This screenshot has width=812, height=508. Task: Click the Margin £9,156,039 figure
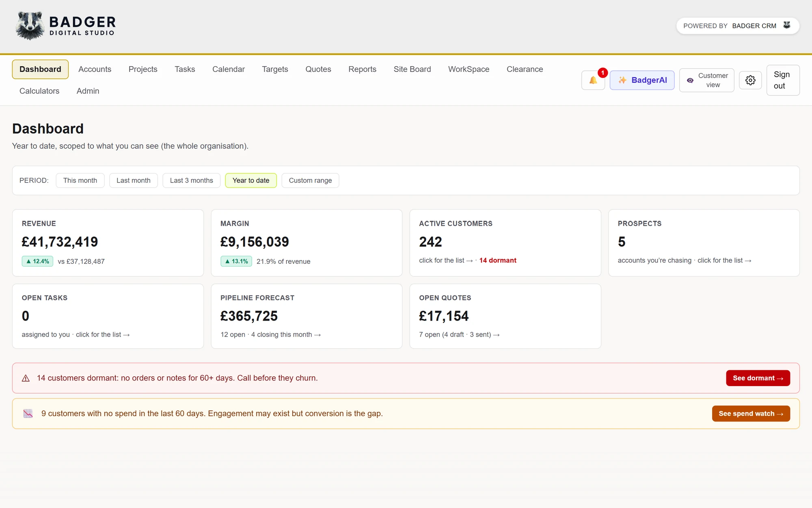coord(255,242)
